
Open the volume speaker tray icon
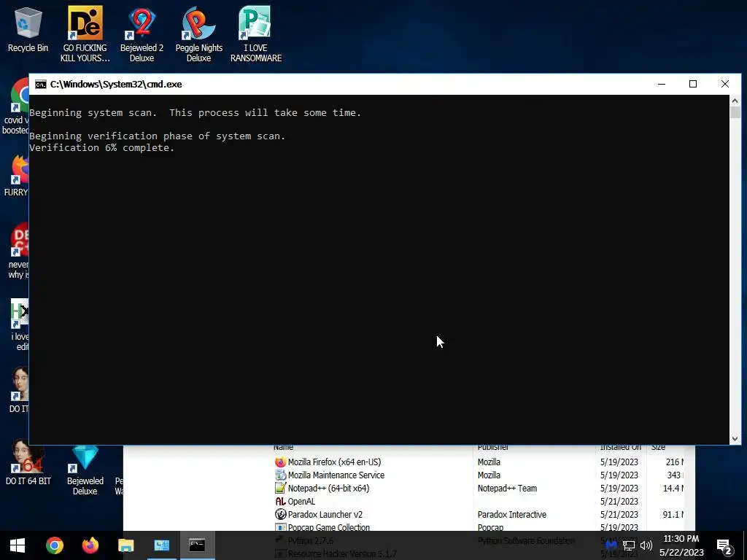(x=646, y=545)
